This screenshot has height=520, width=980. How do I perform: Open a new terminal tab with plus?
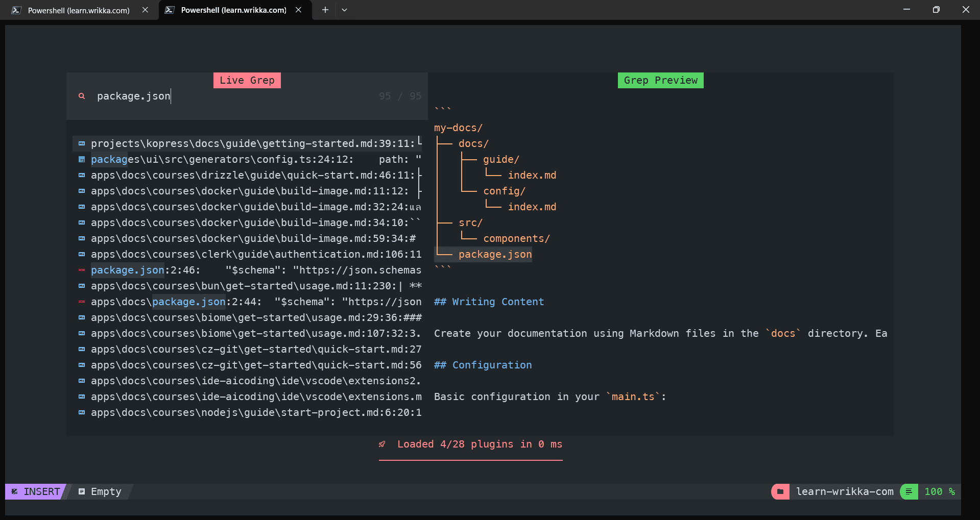pos(325,10)
